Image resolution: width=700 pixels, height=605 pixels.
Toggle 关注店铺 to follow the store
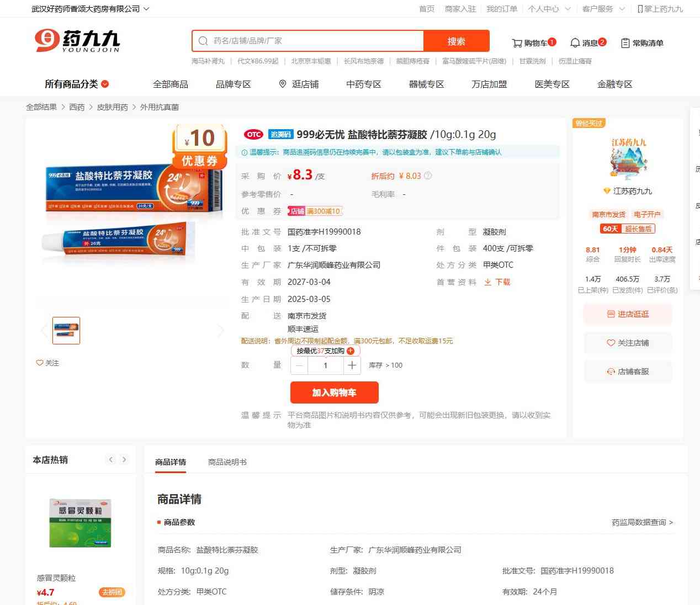[628, 343]
